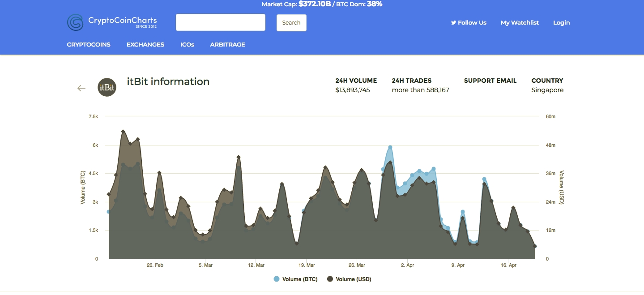Image resolution: width=644 pixels, height=295 pixels.
Task: Click the 12. Mar x-axis label
Action: [256, 265]
